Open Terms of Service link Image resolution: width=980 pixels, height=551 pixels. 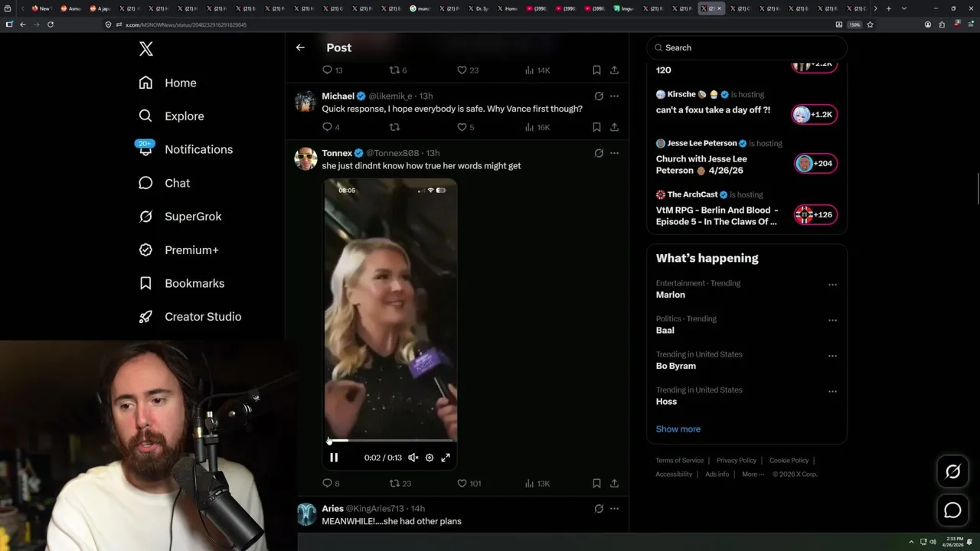coord(679,461)
